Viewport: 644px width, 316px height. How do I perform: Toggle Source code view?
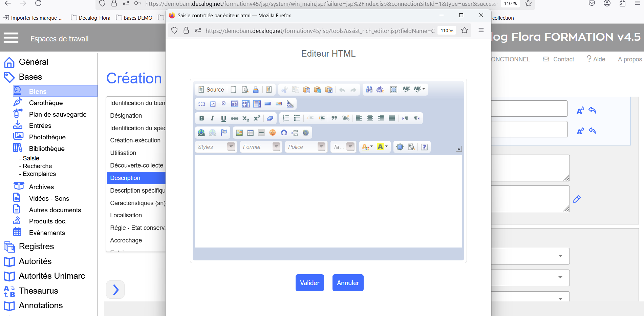[211, 90]
